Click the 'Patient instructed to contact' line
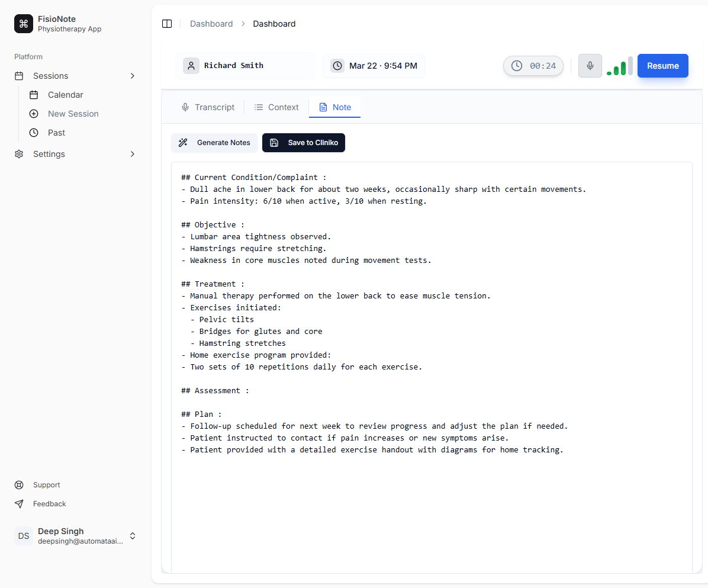The height and width of the screenshot is (588, 708). point(345,438)
